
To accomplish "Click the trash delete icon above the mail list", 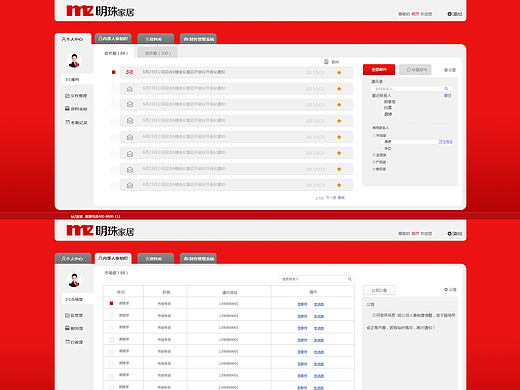I will click(326, 62).
